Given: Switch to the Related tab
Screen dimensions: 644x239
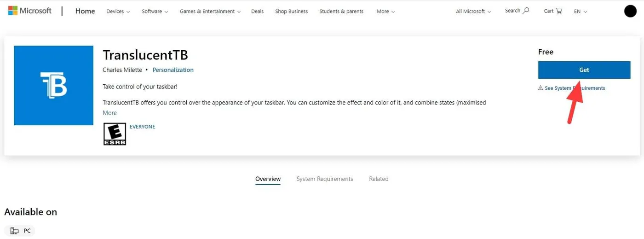Looking at the screenshot, I should [379, 179].
